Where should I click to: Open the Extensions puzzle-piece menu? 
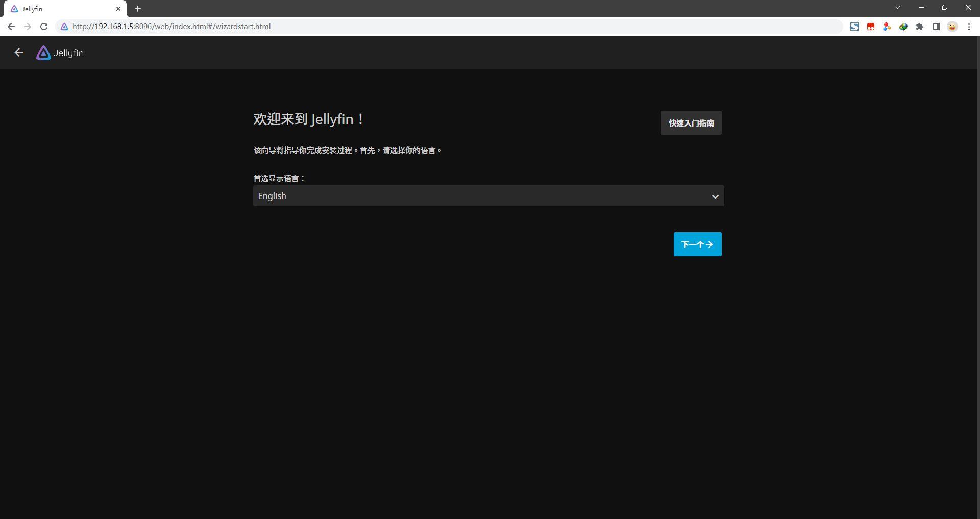point(920,27)
